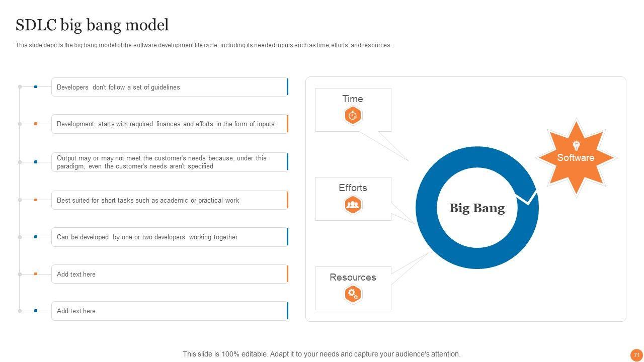
Task: Click the gears icon under Resources
Action: coord(353,294)
